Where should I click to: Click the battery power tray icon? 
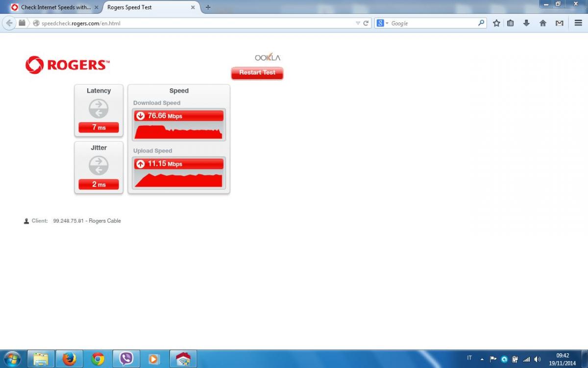click(515, 359)
